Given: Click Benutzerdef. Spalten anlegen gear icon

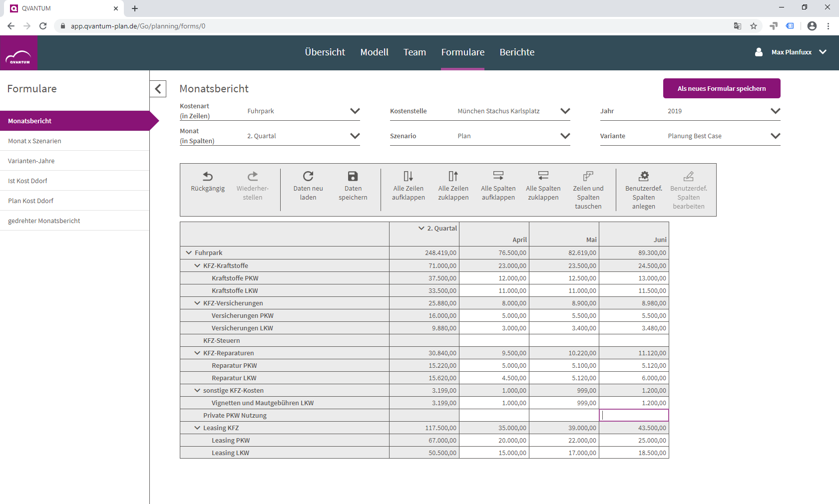Looking at the screenshot, I should coord(644,176).
